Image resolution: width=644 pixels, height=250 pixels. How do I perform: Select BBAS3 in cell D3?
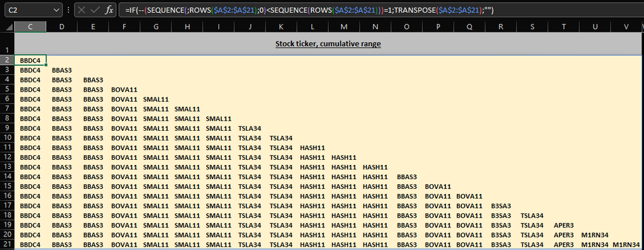[x=62, y=70]
